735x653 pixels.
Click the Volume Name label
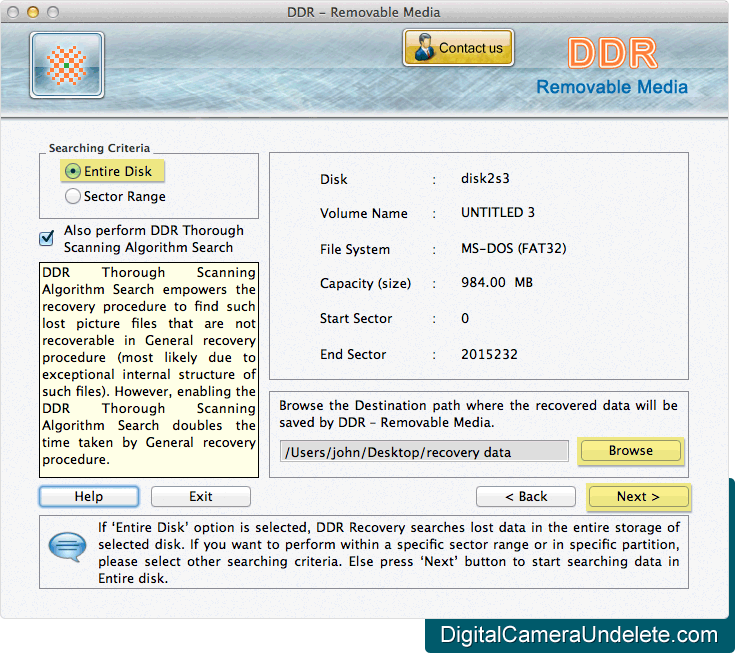(x=364, y=213)
